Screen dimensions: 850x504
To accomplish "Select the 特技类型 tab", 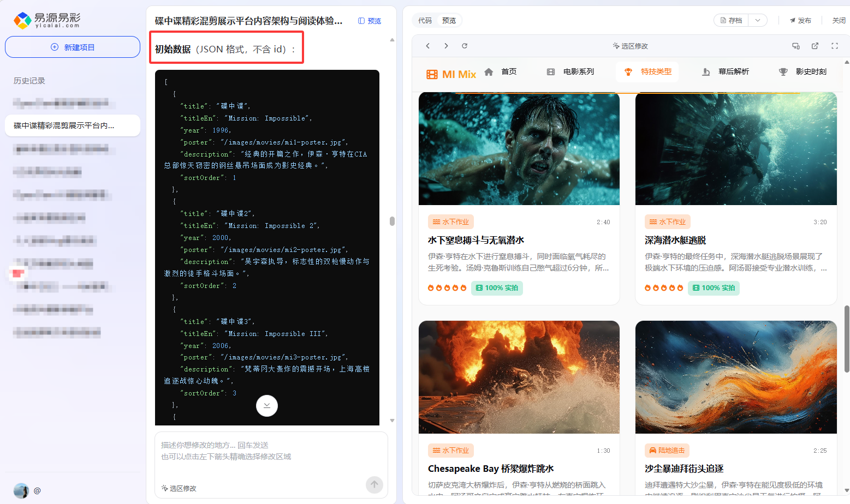I will (x=647, y=71).
